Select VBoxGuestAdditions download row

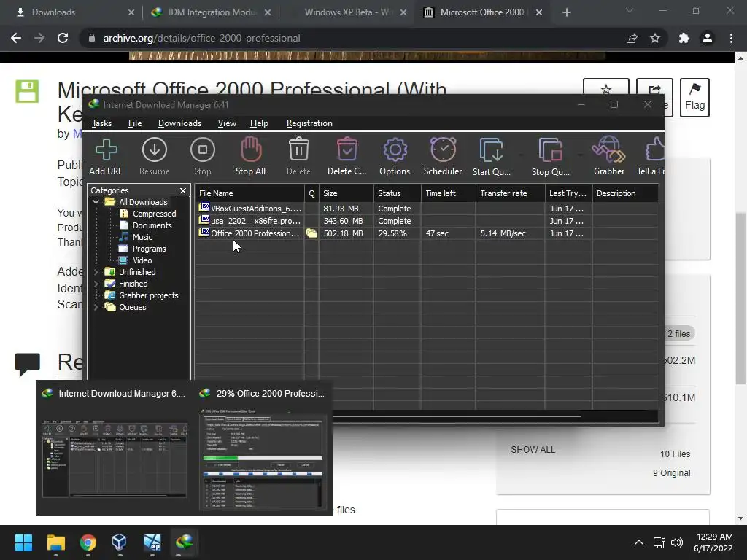tap(426, 209)
